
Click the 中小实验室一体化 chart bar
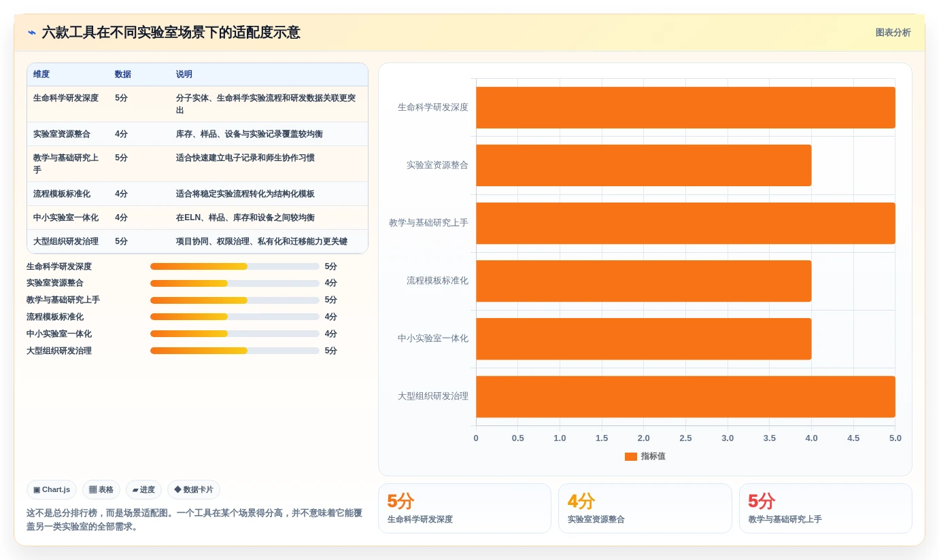point(644,338)
